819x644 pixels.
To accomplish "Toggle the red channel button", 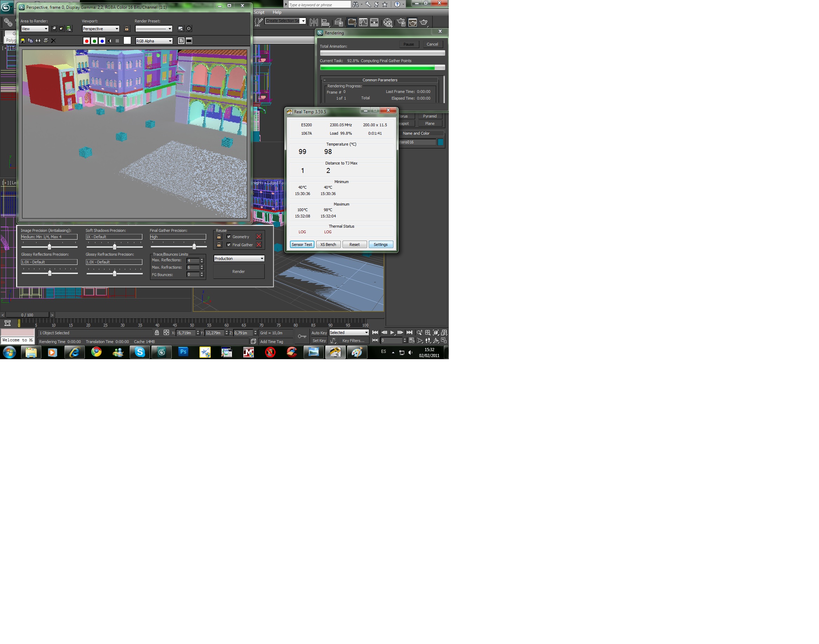I will point(87,41).
